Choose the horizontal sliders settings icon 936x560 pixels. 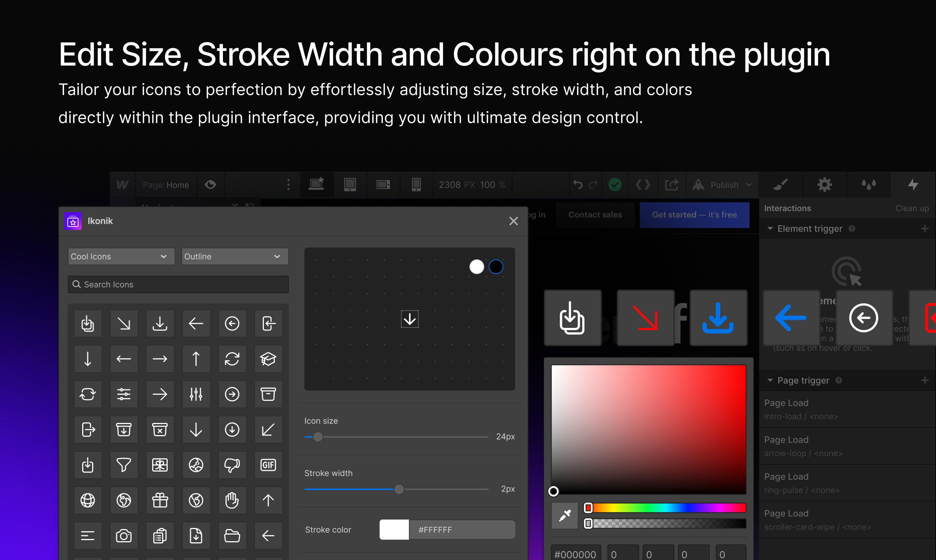click(x=124, y=394)
